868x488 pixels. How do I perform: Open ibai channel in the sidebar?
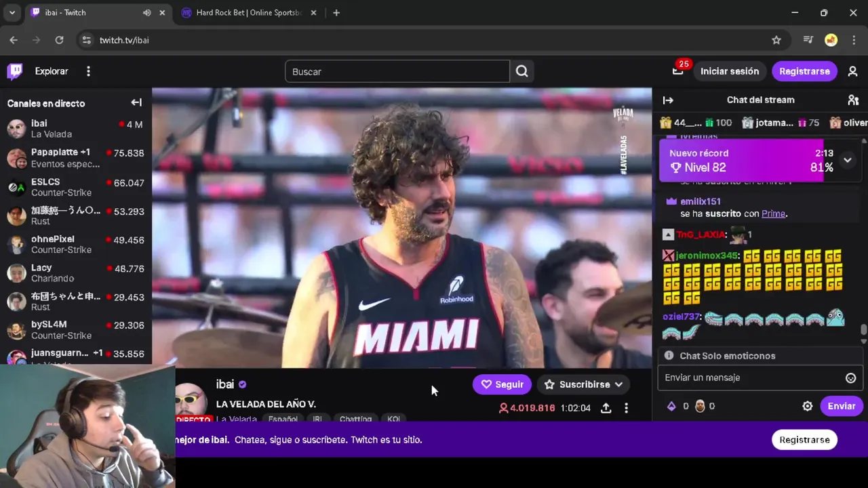[x=75, y=129]
